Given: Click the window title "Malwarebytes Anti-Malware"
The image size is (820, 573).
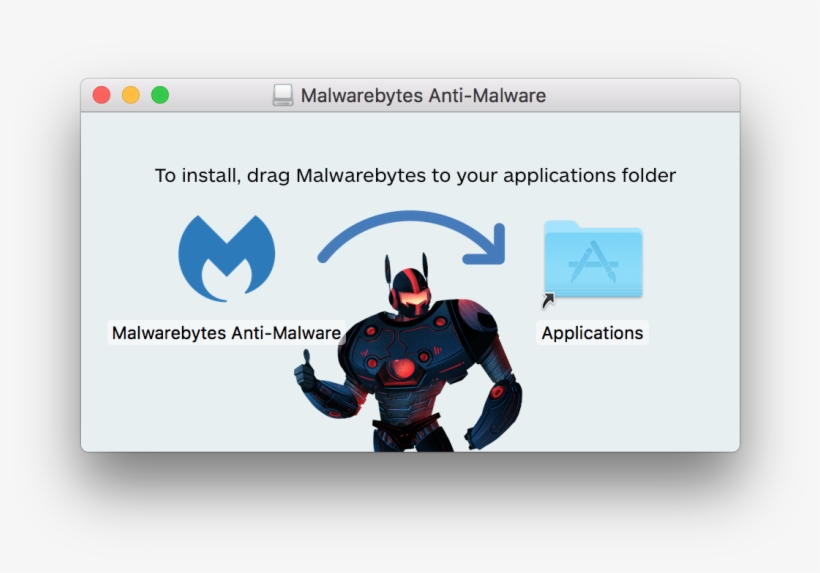Looking at the screenshot, I should tap(423, 96).
